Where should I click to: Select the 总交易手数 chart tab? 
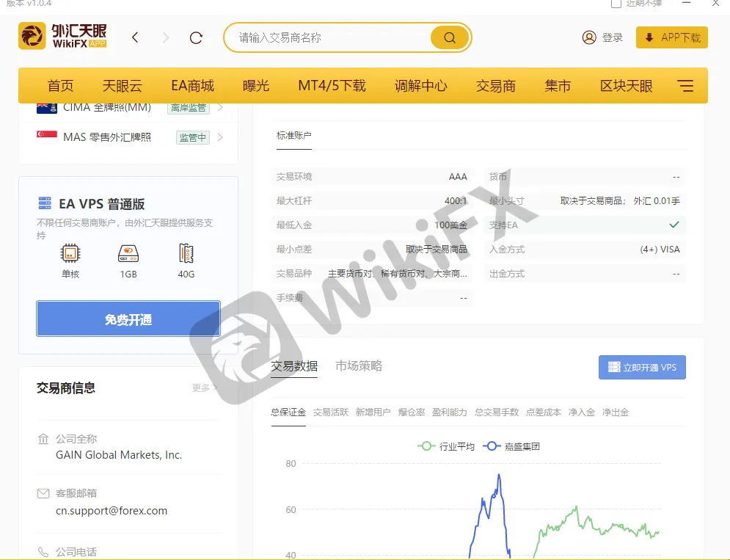coord(496,412)
